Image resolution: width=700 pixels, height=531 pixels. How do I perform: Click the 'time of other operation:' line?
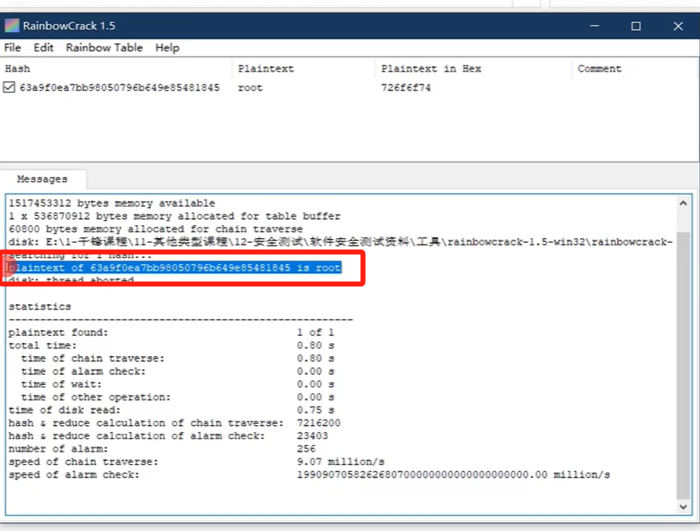coord(177,397)
